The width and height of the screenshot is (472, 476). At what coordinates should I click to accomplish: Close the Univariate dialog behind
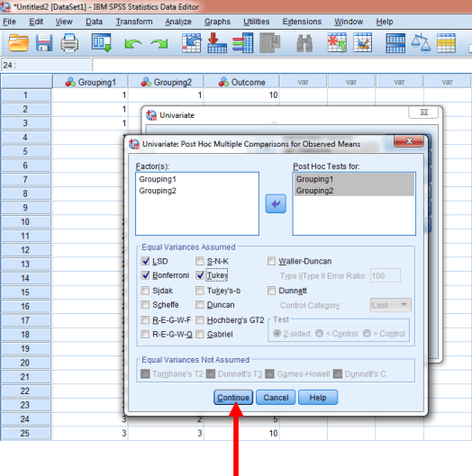(423, 112)
